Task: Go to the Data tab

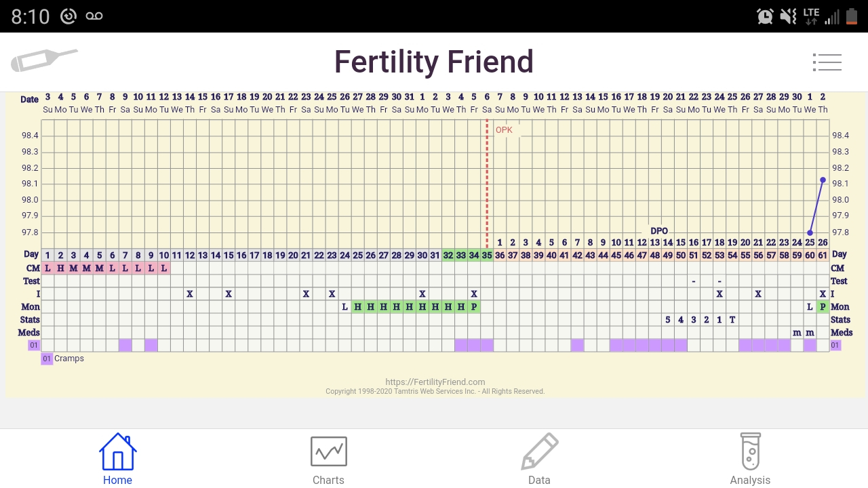Action: coord(539,459)
